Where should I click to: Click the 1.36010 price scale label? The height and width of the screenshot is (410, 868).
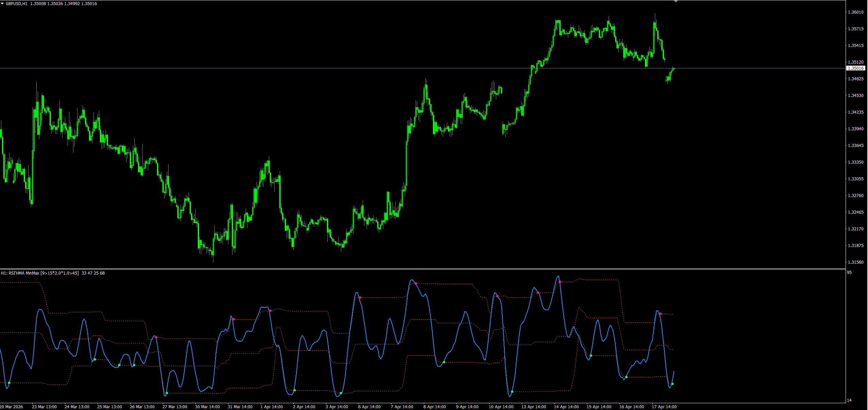click(855, 12)
